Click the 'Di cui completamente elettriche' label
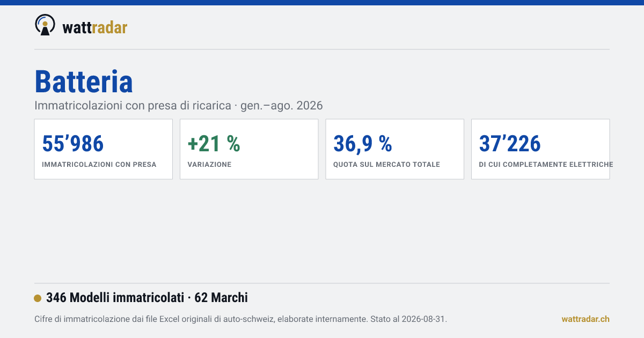 pos(546,165)
